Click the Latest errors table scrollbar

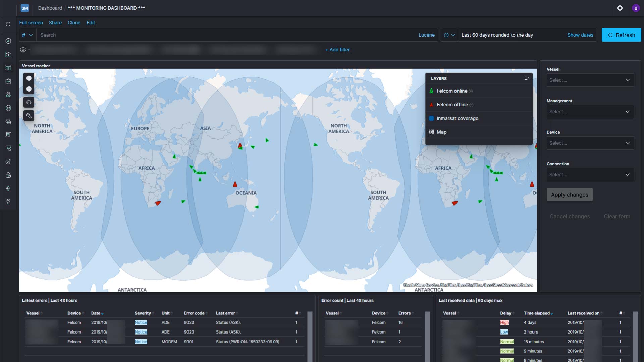310,337
